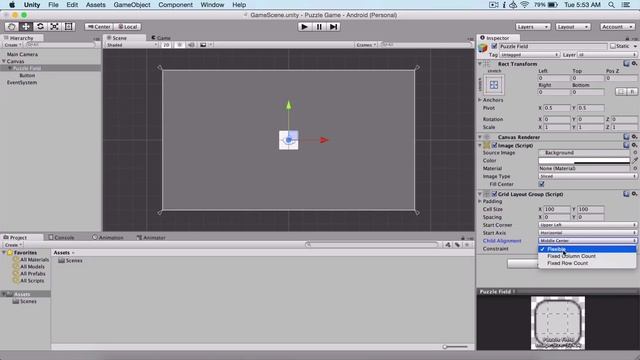This screenshot has height=360, width=640.
Task: Toggle Grid Layout Group enabled checkbox
Action: 494,194
